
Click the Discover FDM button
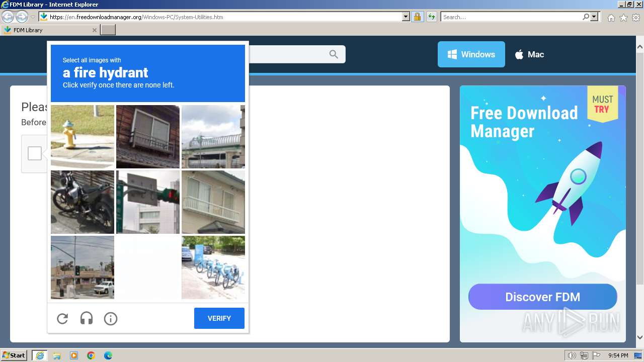point(543,297)
